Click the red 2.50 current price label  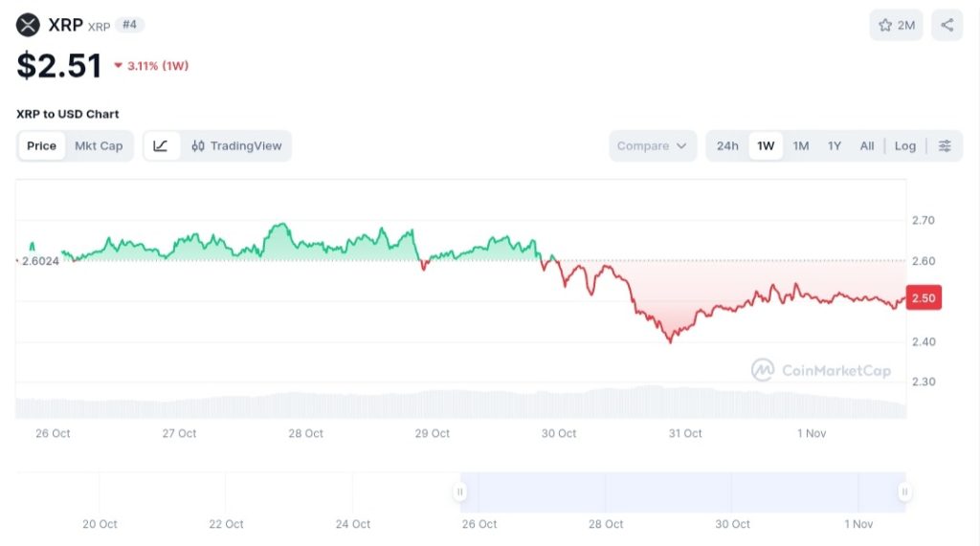924,298
